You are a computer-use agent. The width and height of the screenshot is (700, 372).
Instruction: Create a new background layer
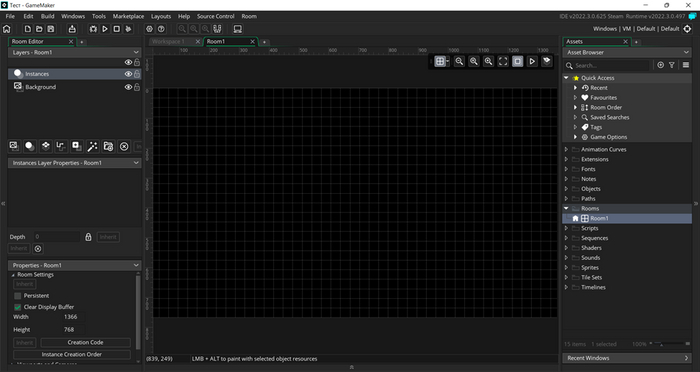(14, 146)
